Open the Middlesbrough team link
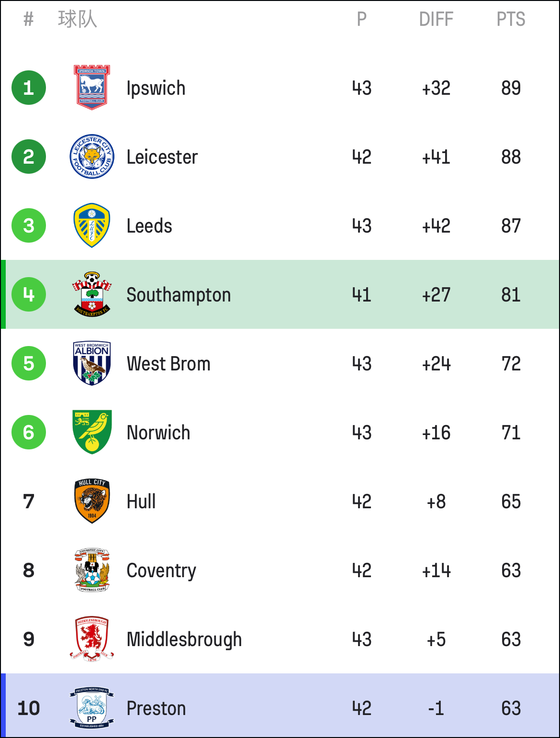 pos(184,640)
